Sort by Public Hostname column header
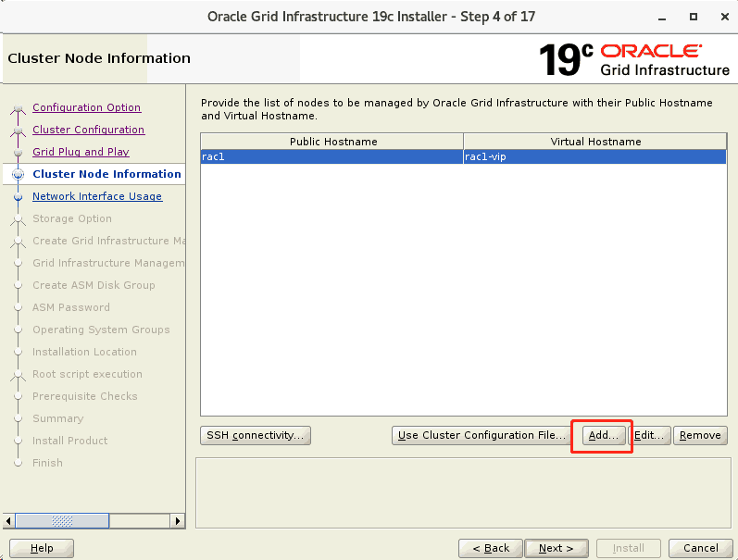 tap(332, 142)
